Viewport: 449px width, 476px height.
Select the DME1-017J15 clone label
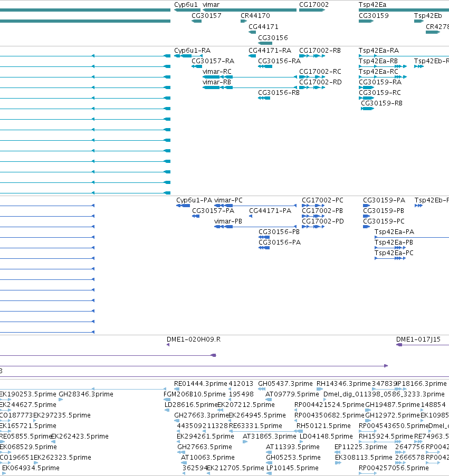(x=418, y=339)
